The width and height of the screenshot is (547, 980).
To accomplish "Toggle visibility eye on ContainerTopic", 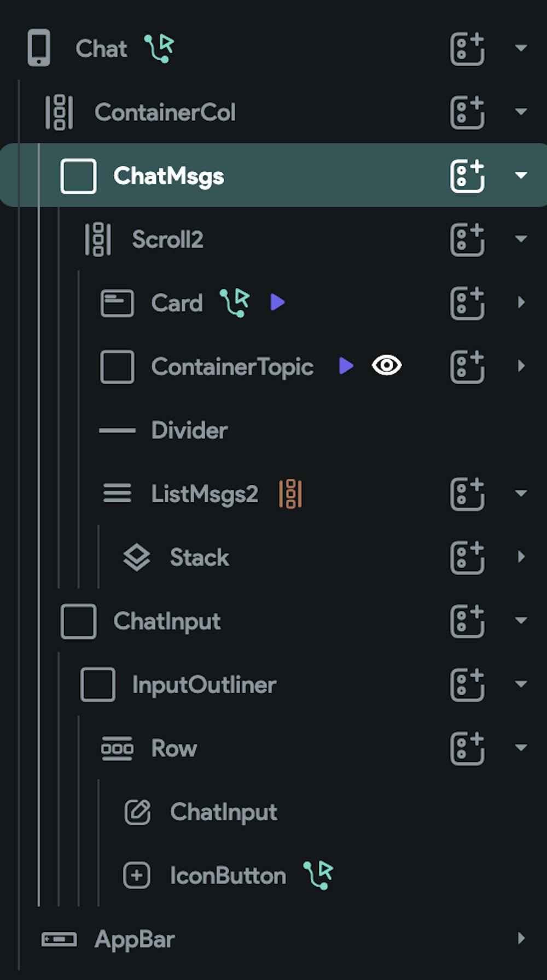I will [x=387, y=365].
